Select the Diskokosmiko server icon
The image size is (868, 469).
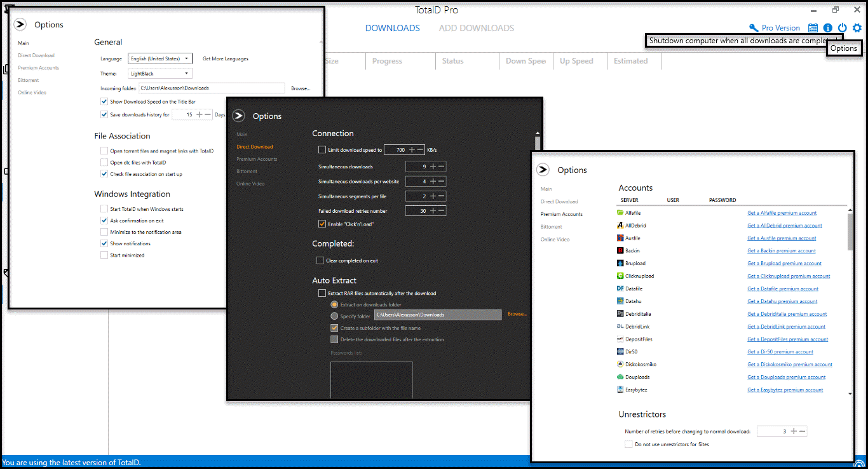(x=620, y=364)
